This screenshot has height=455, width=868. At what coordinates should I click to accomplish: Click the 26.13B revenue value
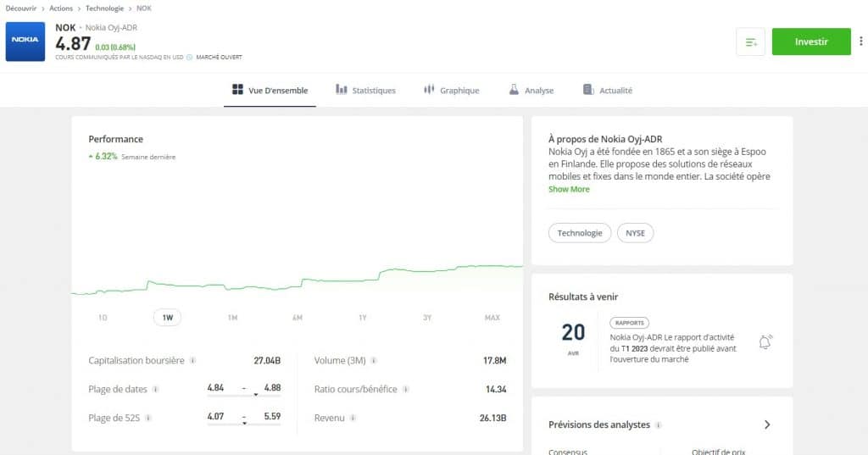(x=492, y=418)
